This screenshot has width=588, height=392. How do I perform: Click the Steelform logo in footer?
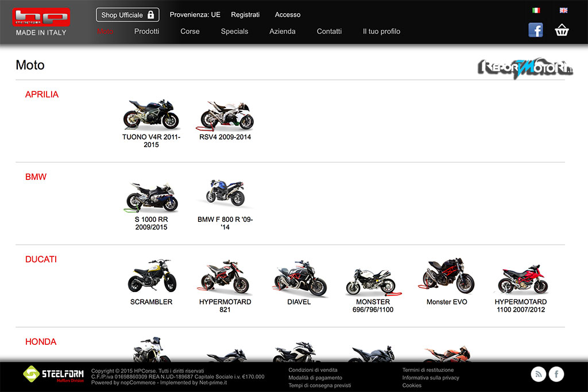(53, 375)
